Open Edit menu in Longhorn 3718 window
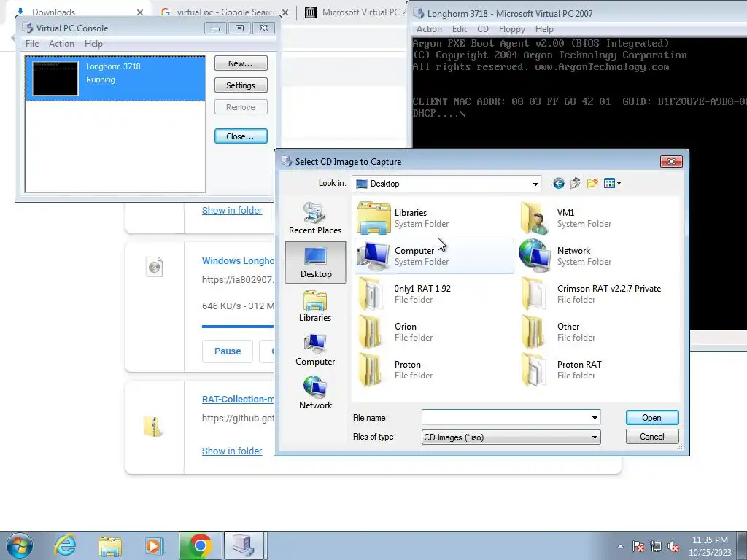Image resolution: width=747 pixels, height=560 pixels. tap(460, 29)
